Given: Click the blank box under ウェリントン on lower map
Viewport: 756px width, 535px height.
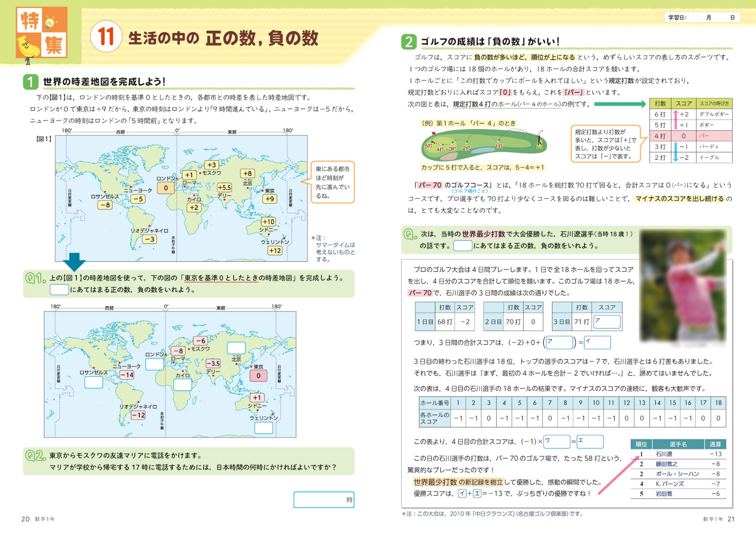Looking at the screenshot, I should coord(264,428).
